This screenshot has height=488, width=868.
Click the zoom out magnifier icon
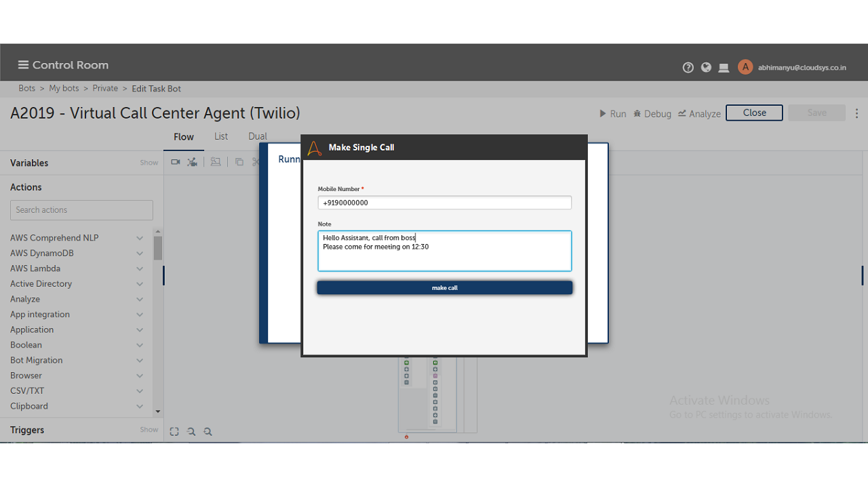point(191,432)
